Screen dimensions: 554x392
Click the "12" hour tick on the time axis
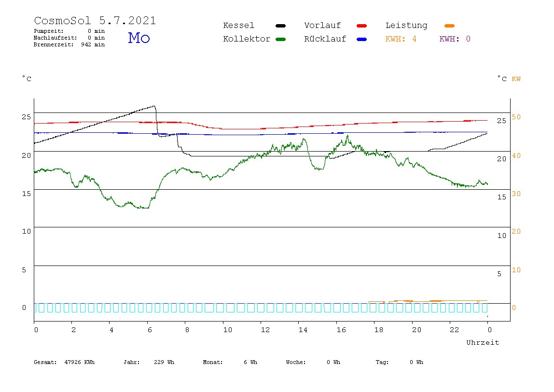click(x=265, y=330)
